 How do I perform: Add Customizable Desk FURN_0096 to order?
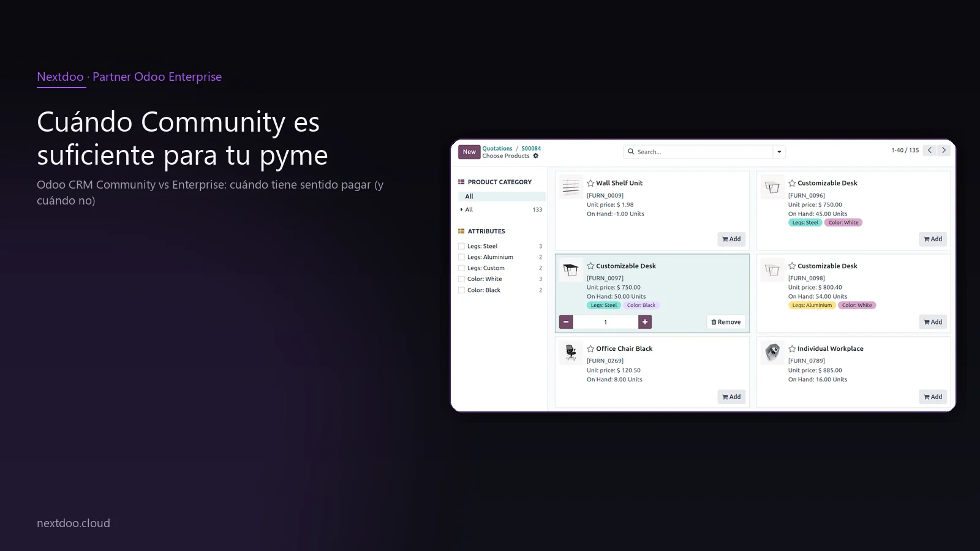(933, 239)
